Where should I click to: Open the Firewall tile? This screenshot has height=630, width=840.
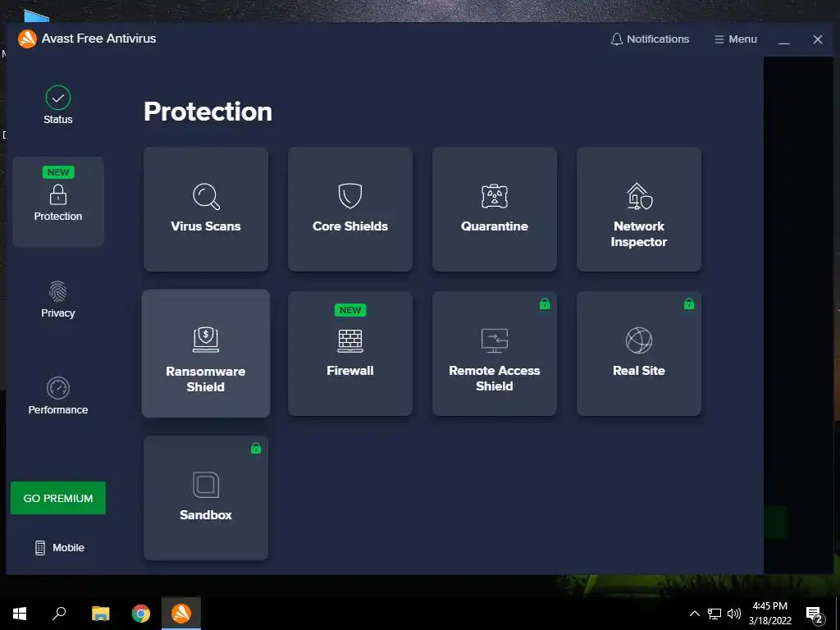(349, 354)
